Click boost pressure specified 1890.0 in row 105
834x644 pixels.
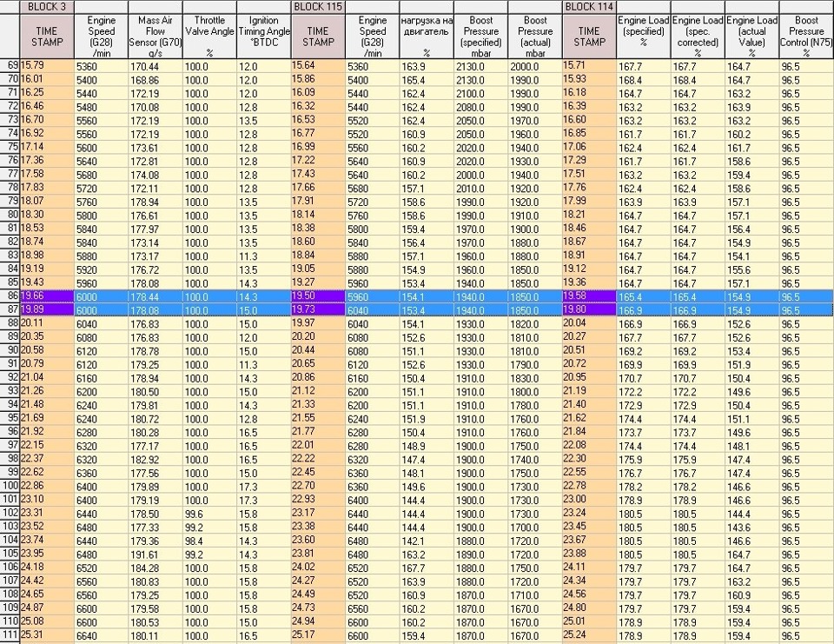tap(480, 554)
